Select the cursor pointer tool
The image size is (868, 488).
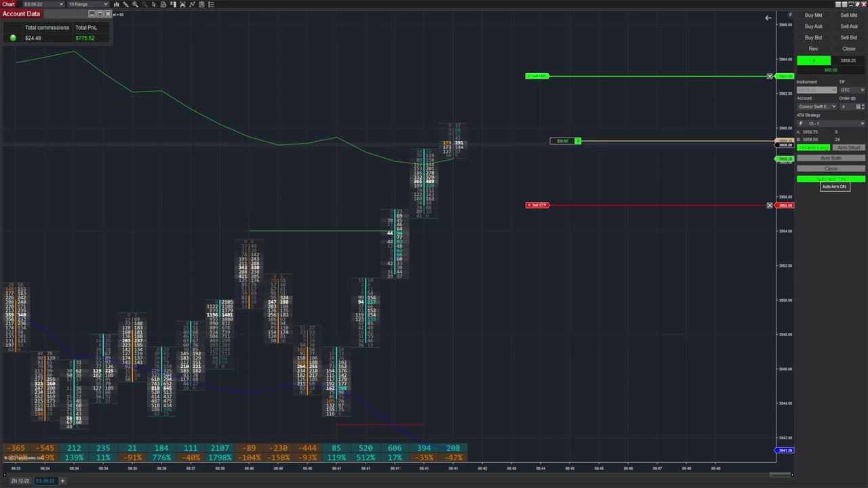pyautogui.click(x=154, y=4)
